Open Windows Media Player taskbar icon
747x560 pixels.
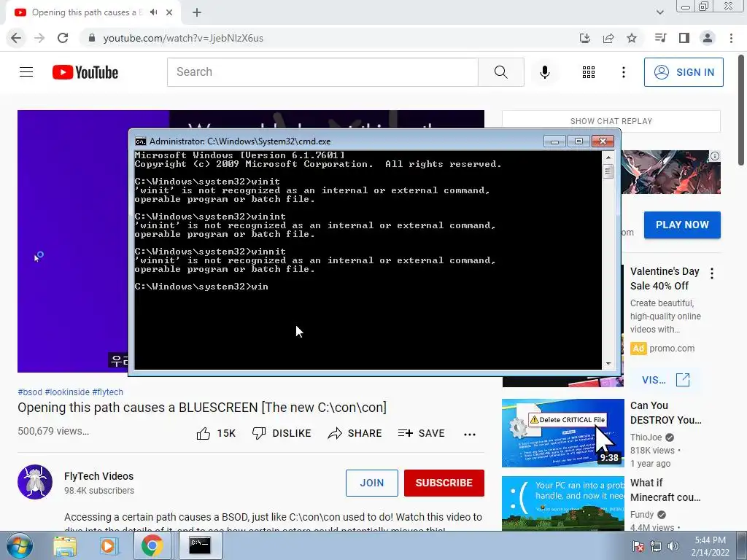(108, 545)
